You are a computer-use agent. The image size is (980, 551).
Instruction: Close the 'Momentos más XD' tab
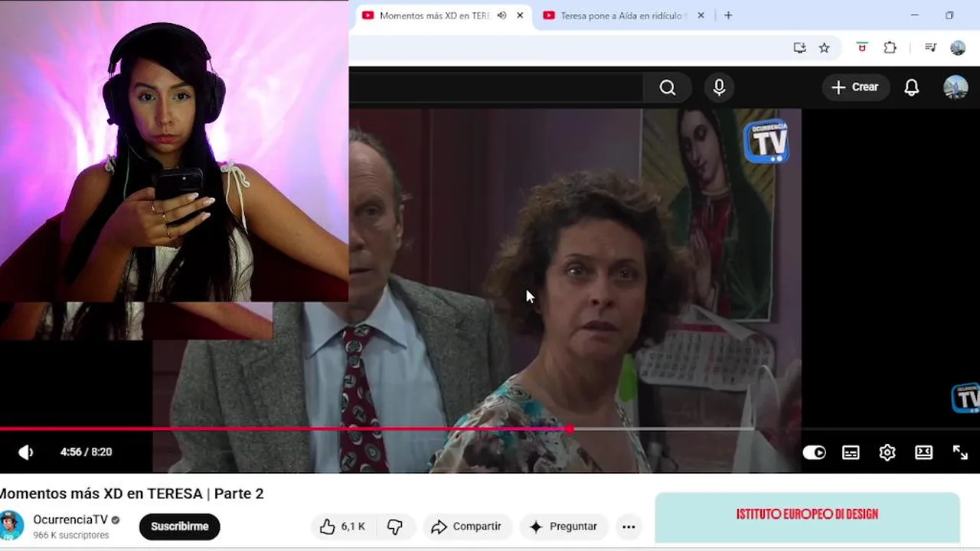pyautogui.click(x=521, y=15)
